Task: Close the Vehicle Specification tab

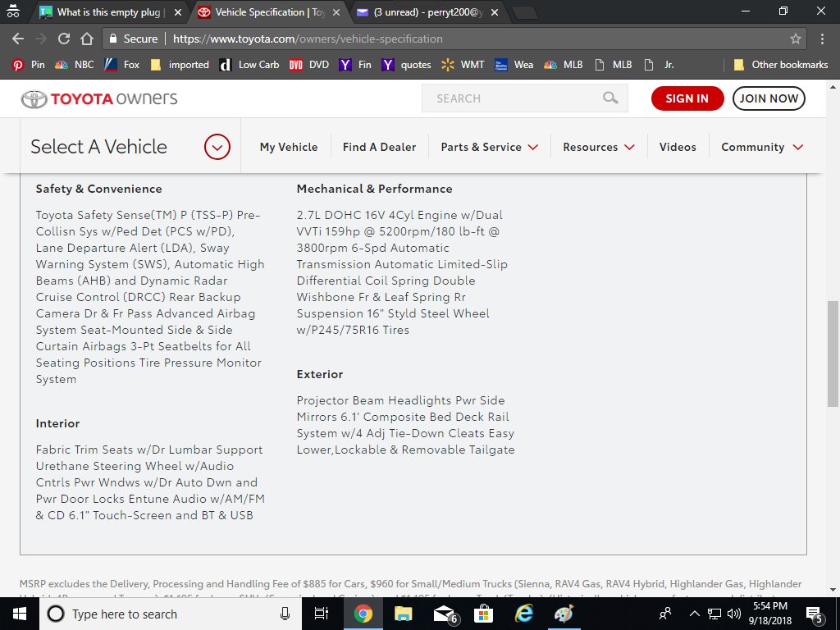Action: pos(336,11)
